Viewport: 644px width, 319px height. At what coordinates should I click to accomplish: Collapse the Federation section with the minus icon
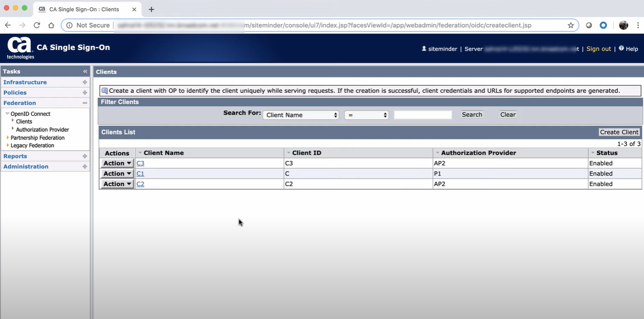85,103
